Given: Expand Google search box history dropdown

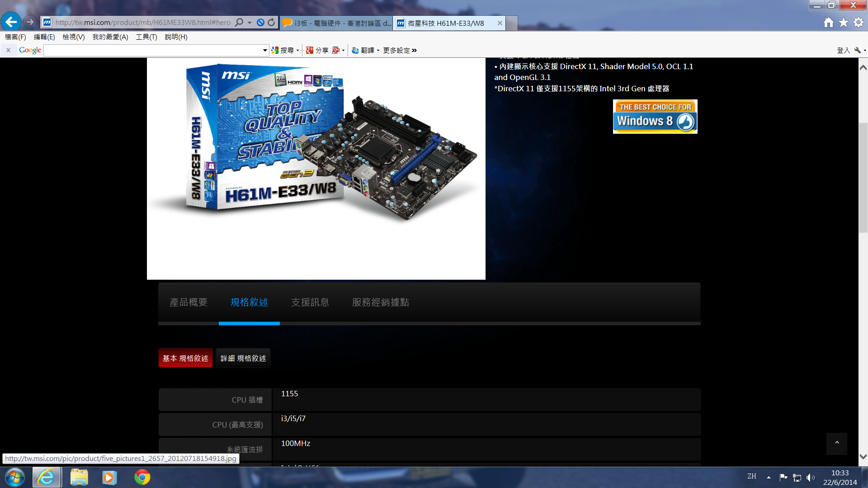Looking at the screenshot, I should pyautogui.click(x=265, y=50).
